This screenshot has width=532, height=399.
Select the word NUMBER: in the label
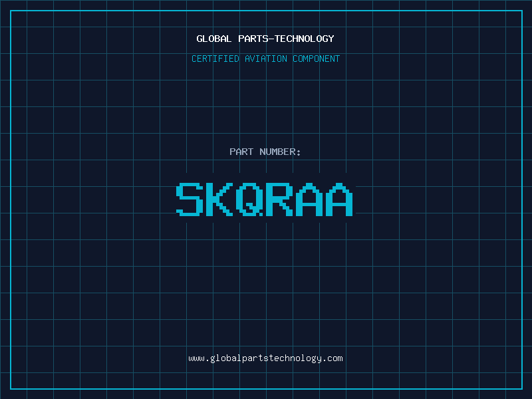tap(280, 152)
